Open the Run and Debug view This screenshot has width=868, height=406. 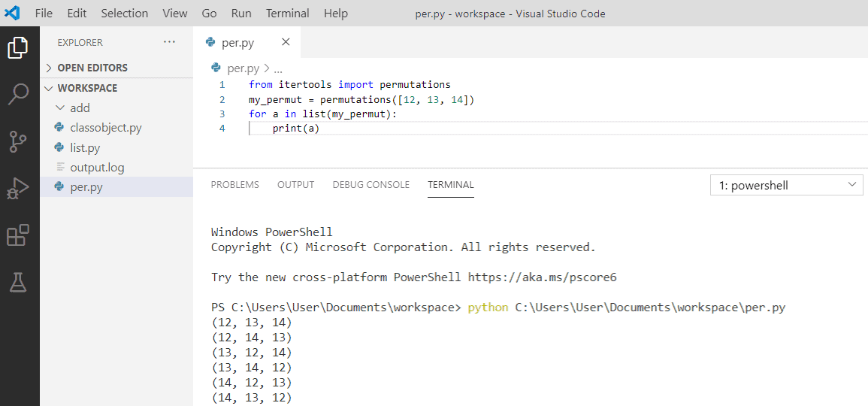point(18,189)
